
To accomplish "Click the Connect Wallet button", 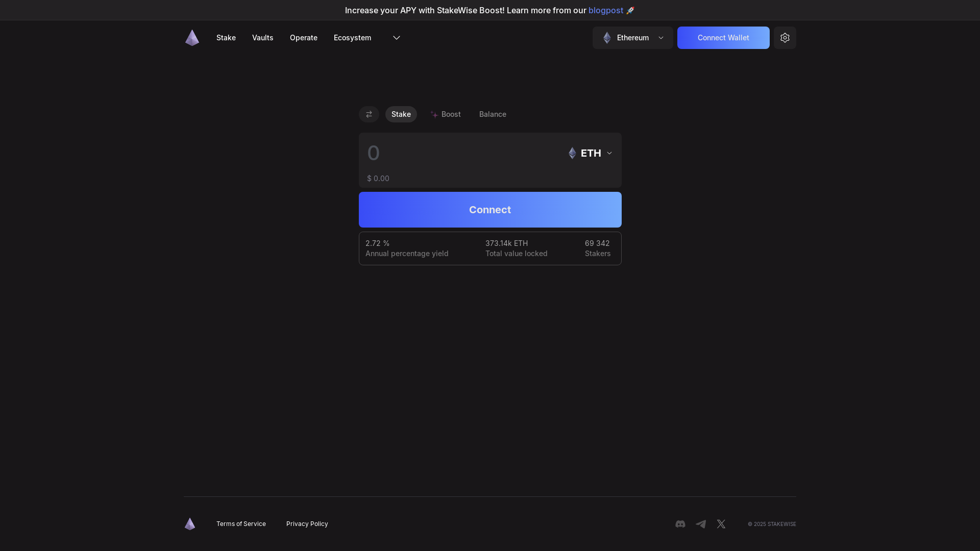I will (723, 38).
